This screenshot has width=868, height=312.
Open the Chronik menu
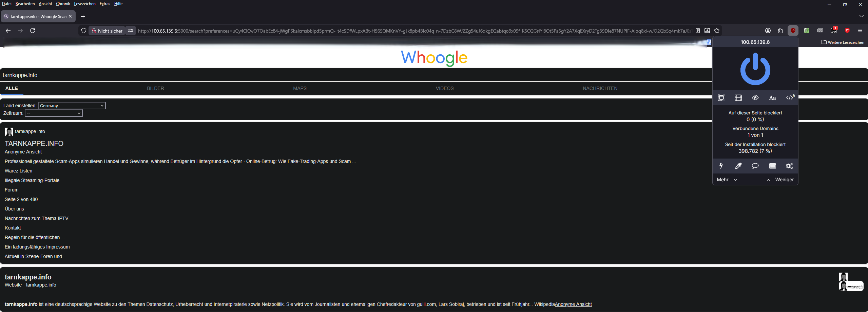(63, 4)
